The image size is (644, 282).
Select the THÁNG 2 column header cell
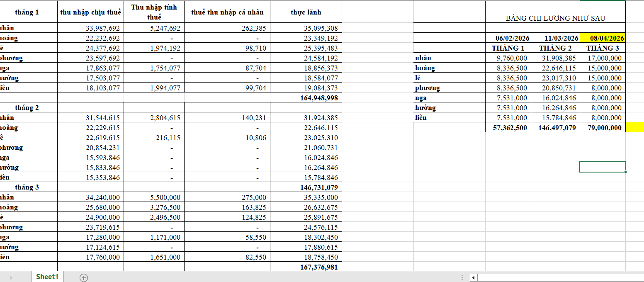555,48
